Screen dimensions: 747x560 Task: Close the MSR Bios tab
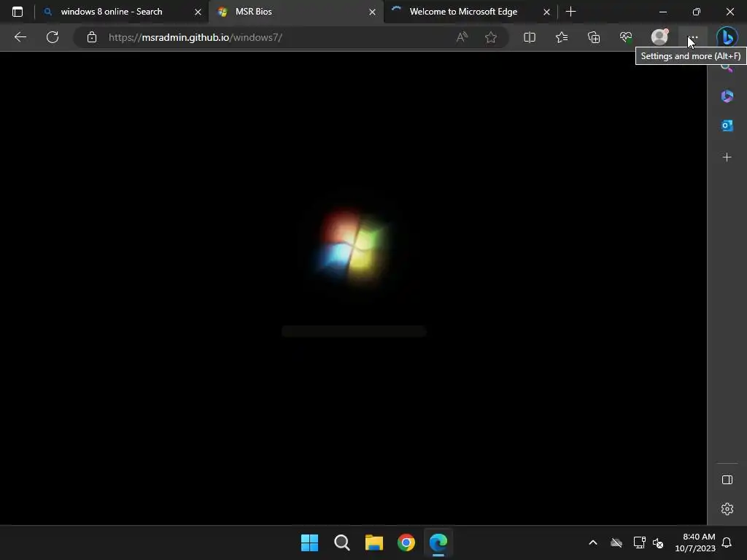[x=372, y=12]
